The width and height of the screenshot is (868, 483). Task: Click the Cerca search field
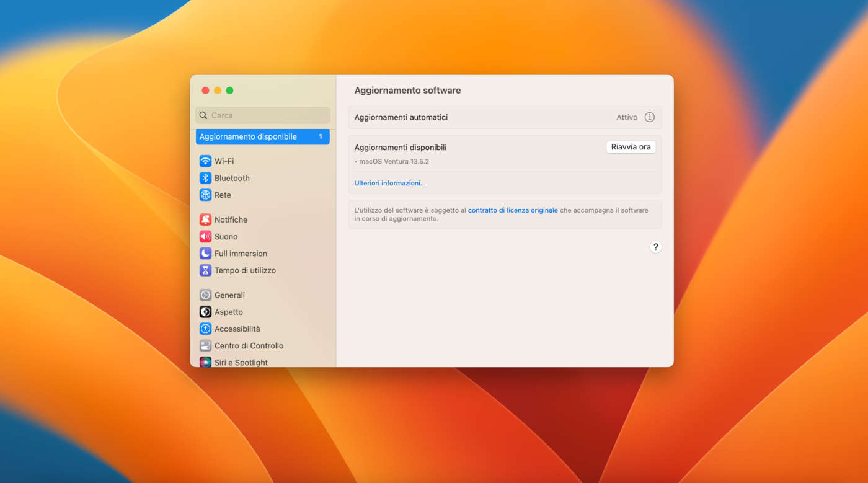point(263,115)
